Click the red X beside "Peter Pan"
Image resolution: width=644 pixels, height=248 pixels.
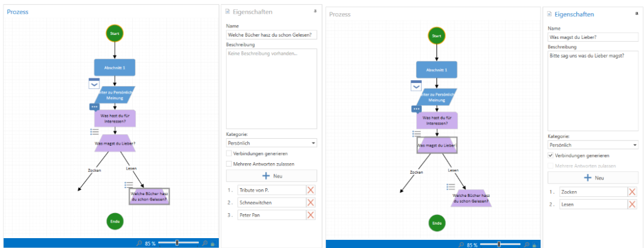[x=311, y=215]
